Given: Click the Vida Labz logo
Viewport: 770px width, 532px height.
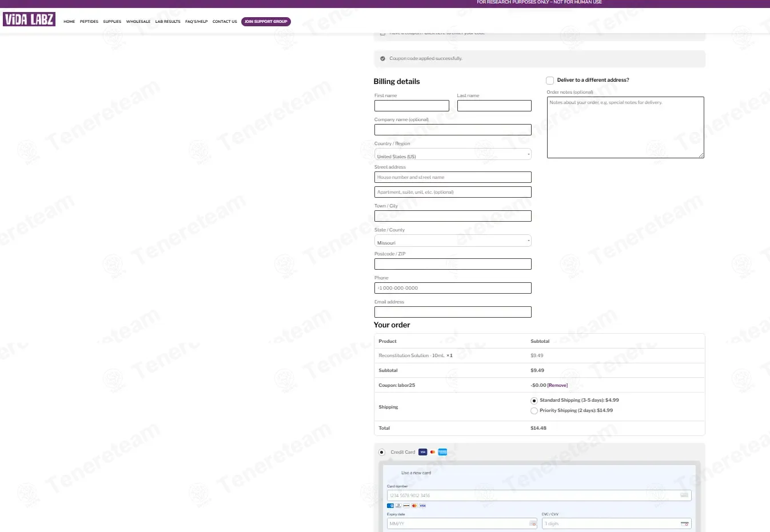Looking at the screenshot, I should coord(29,19).
